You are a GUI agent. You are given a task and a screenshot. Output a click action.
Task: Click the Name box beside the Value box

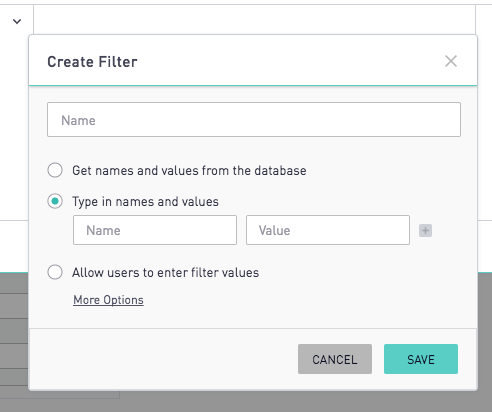(x=155, y=230)
